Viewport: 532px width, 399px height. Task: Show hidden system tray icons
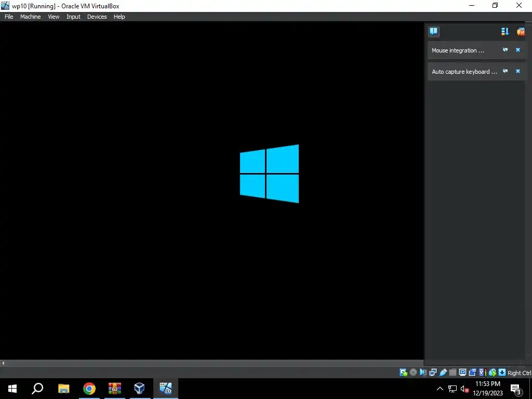pos(440,389)
